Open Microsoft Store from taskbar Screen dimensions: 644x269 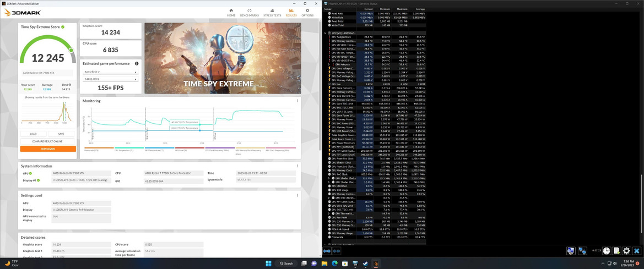pos(344,263)
